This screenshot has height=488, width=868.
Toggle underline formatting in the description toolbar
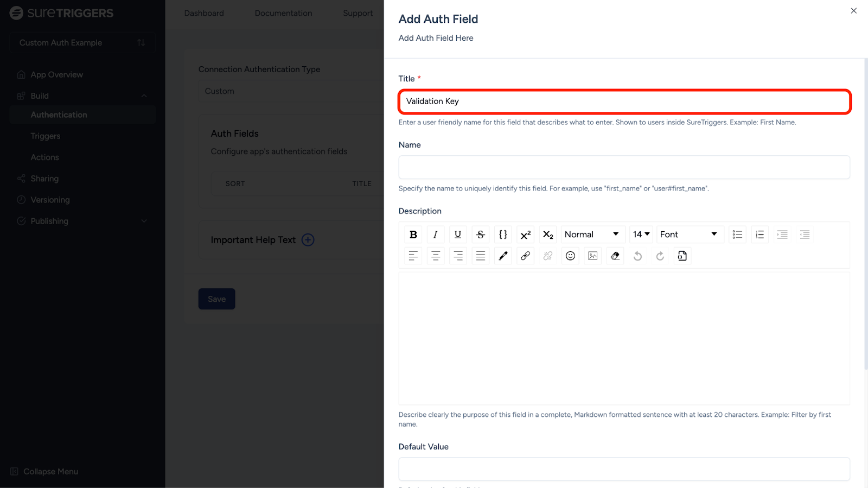tap(458, 235)
